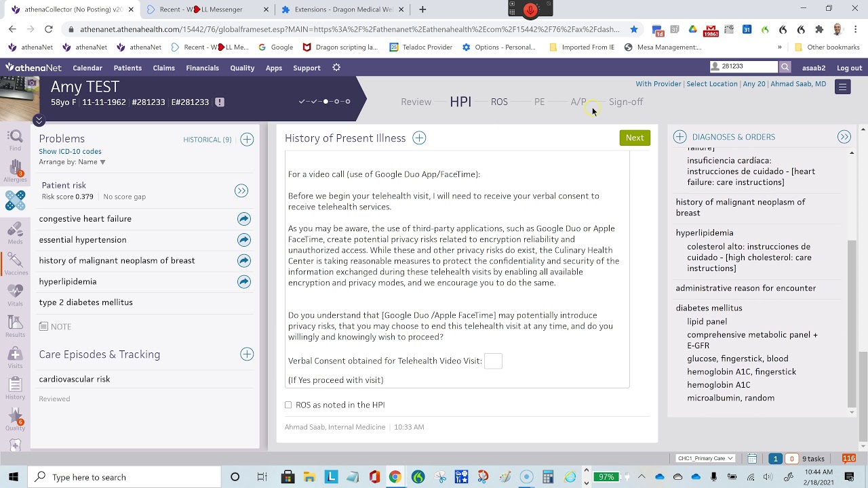
Task: Click arrow icon for hyperlipidemia
Action: pyautogui.click(x=244, y=282)
